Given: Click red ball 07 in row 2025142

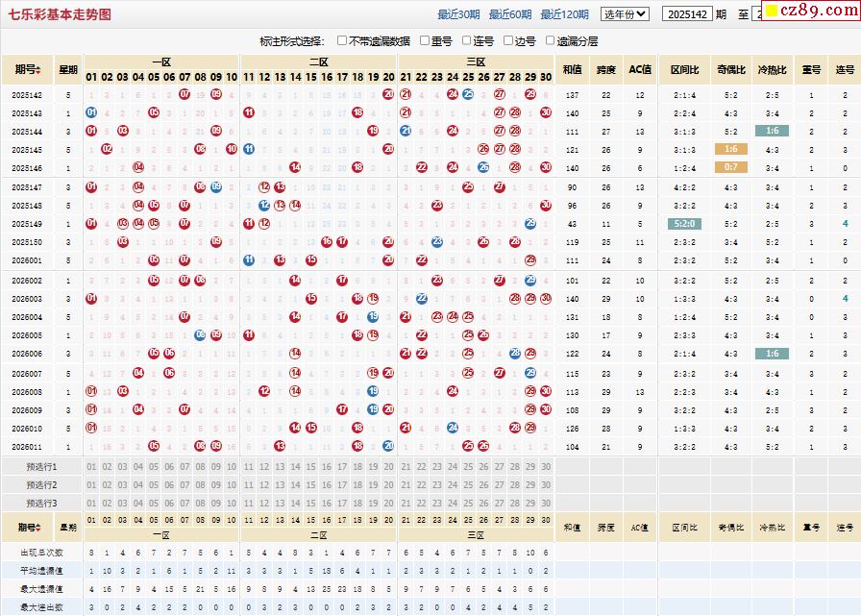Looking at the screenshot, I should pyautogui.click(x=184, y=94).
